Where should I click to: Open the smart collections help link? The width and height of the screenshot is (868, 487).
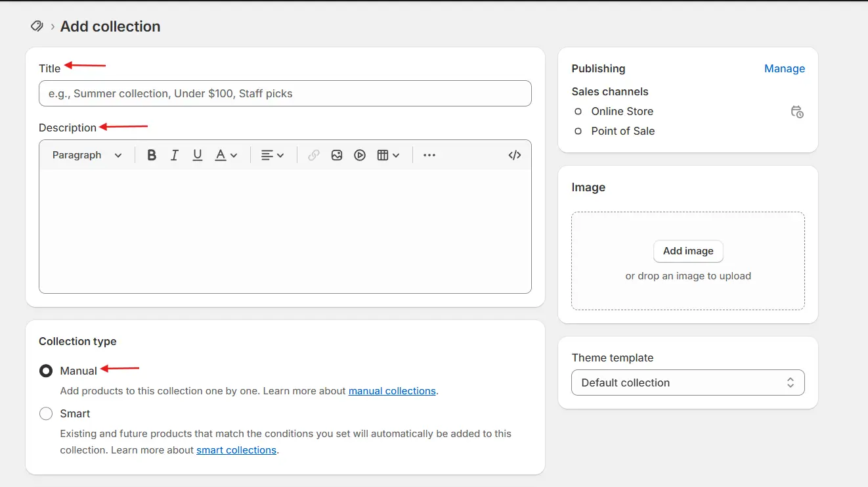pyautogui.click(x=236, y=450)
